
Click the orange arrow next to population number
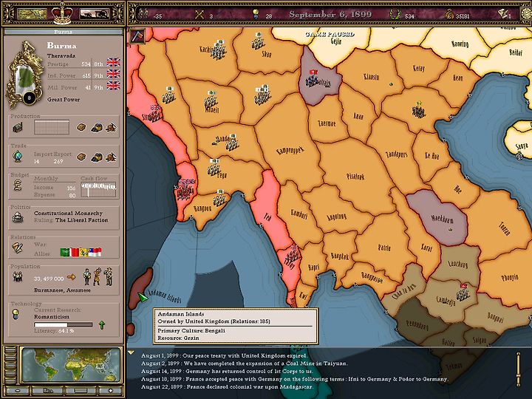coord(71,277)
